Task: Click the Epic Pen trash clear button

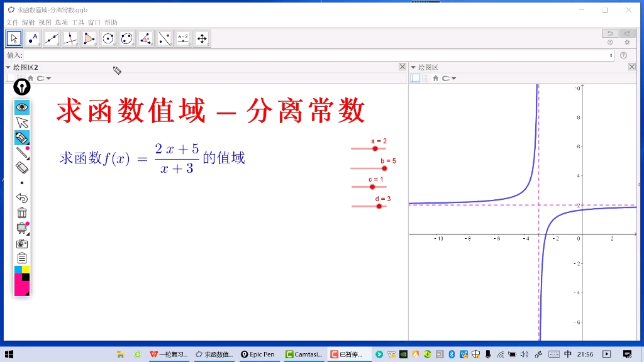Action: coord(22,213)
